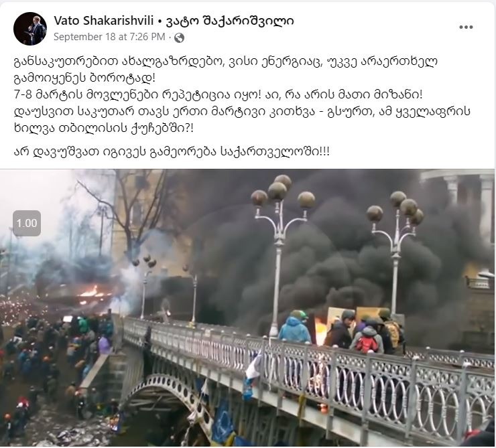The width and height of the screenshot is (496, 448).
Task: Open the post options three-dot menu
Action: pos(466,27)
